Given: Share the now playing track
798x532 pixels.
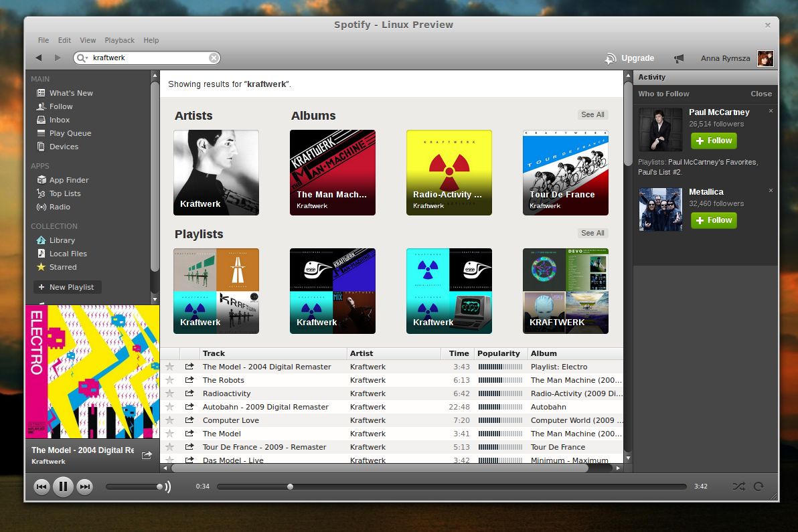Looking at the screenshot, I should (x=147, y=455).
